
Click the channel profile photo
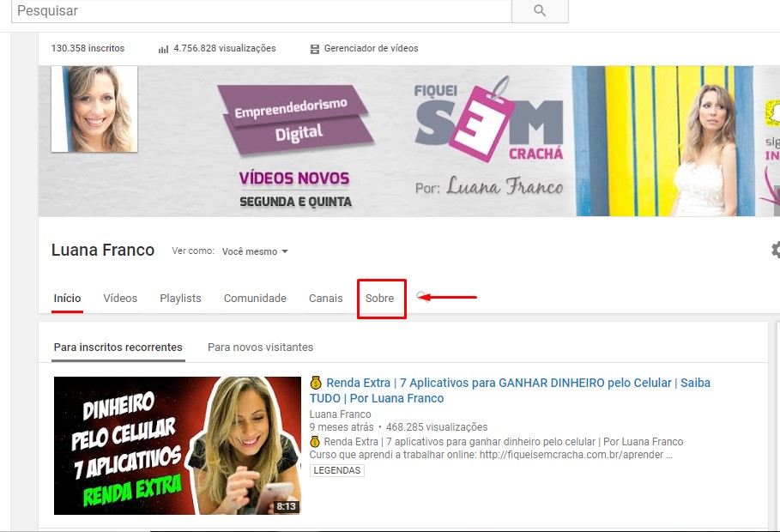pyautogui.click(x=94, y=109)
